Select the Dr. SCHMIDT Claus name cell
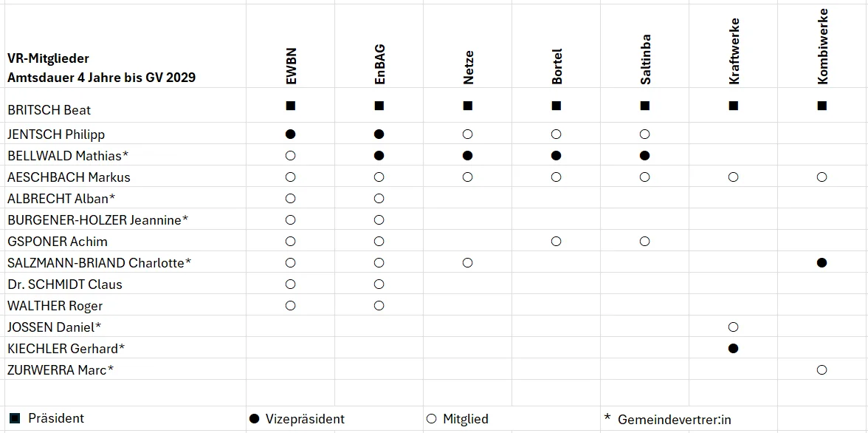 coord(65,284)
